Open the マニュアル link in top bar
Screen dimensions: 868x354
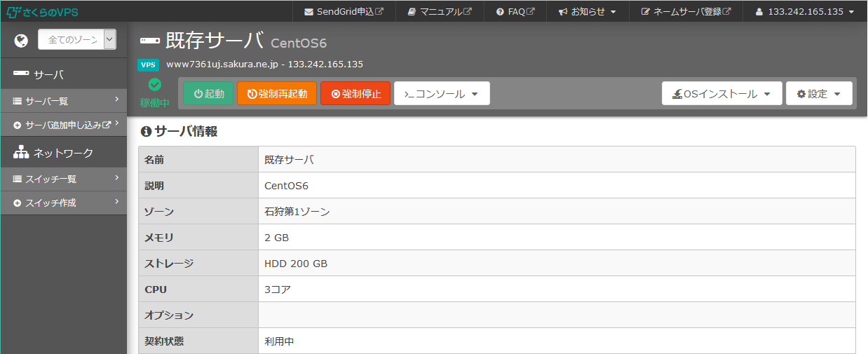[x=440, y=12]
